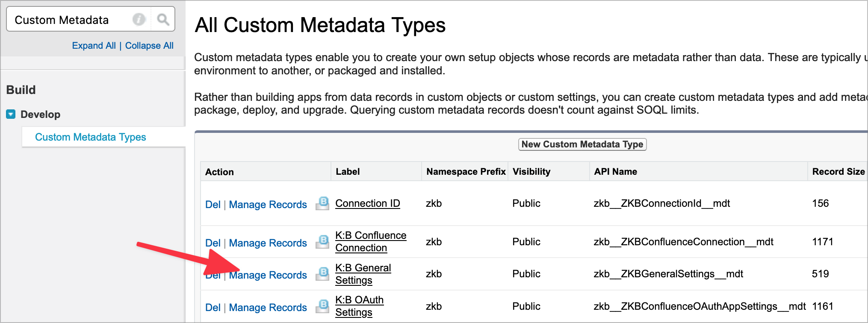Delete the K:B OAuth Settings type
This screenshot has width=868, height=323.
coord(213,308)
